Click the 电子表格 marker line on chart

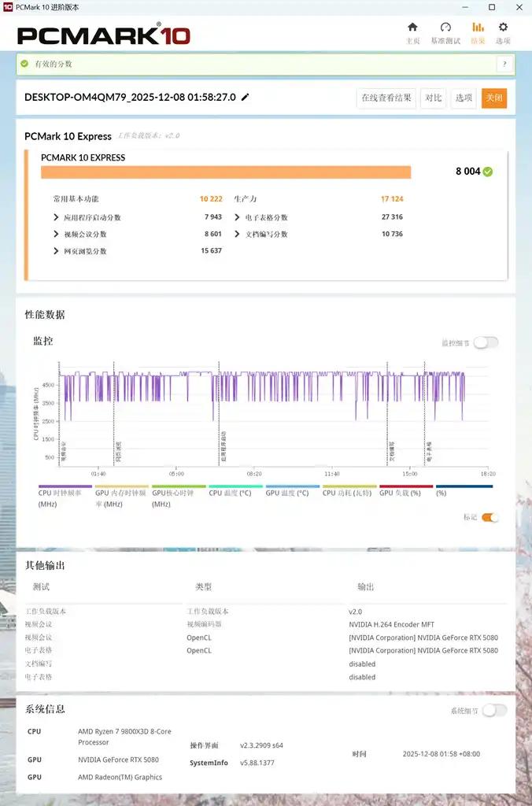(424, 414)
